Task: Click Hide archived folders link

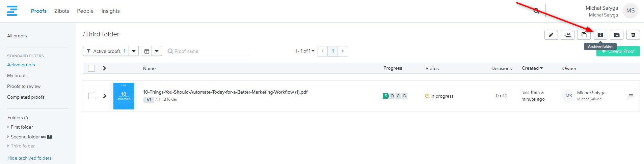Action: coord(29,158)
